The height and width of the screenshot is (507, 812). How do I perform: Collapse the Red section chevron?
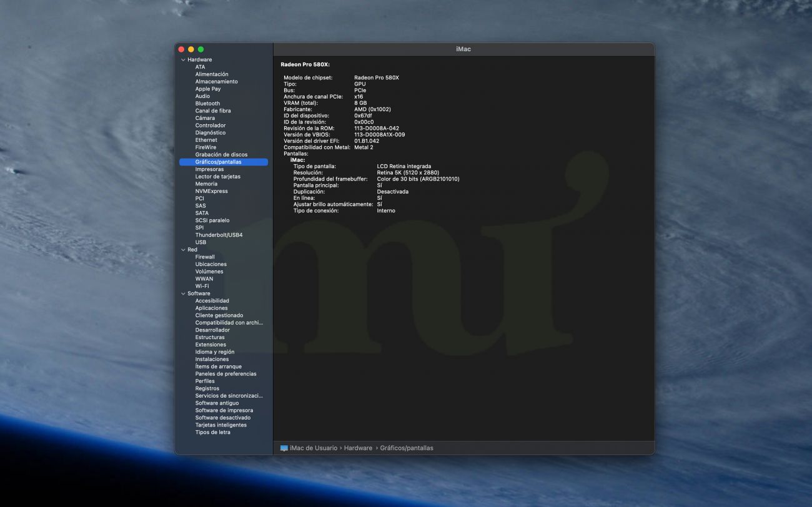(183, 250)
